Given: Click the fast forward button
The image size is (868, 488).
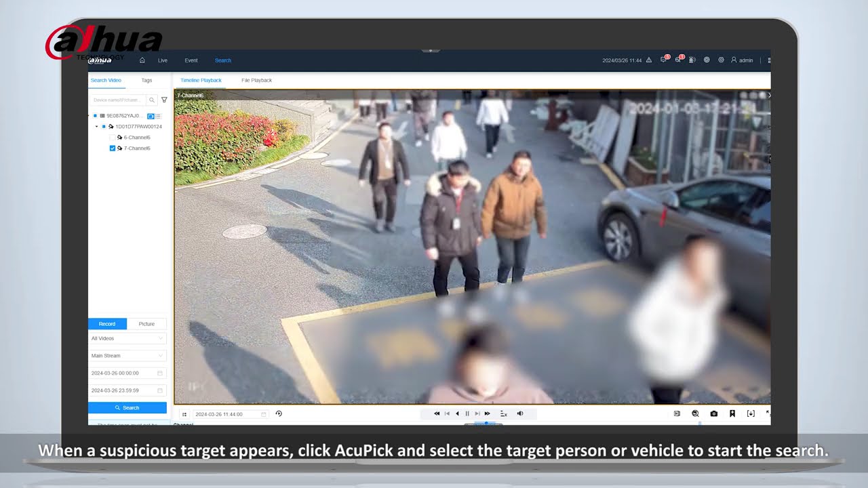Looking at the screenshot, I should pyautogui.click(x=488, y=413).
